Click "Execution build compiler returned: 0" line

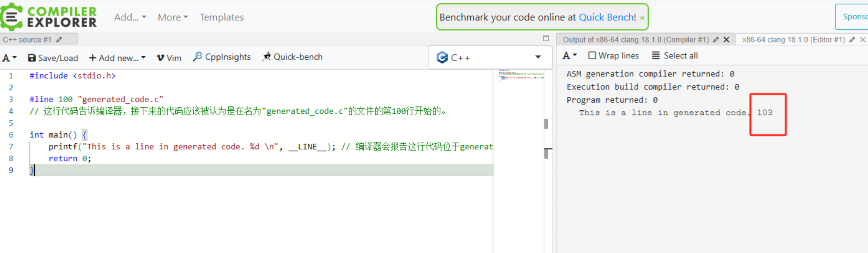tap(653, 87)
